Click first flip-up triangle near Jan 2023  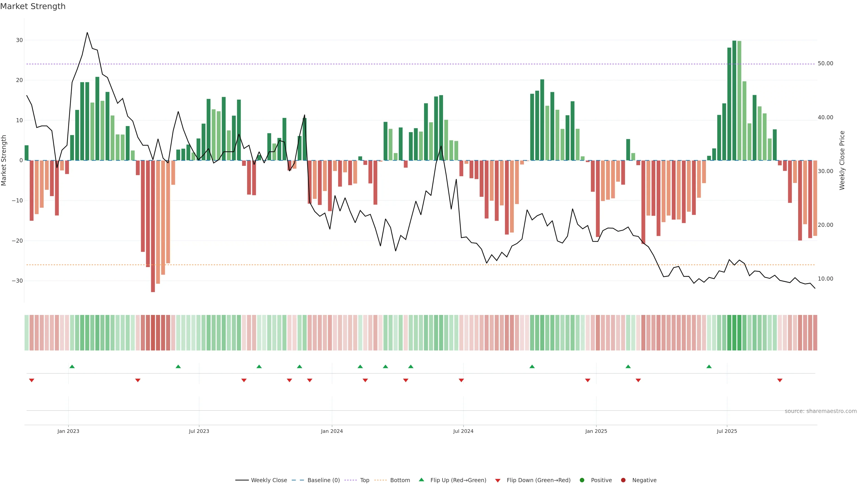pyautogui.click(x=72, y=366)
